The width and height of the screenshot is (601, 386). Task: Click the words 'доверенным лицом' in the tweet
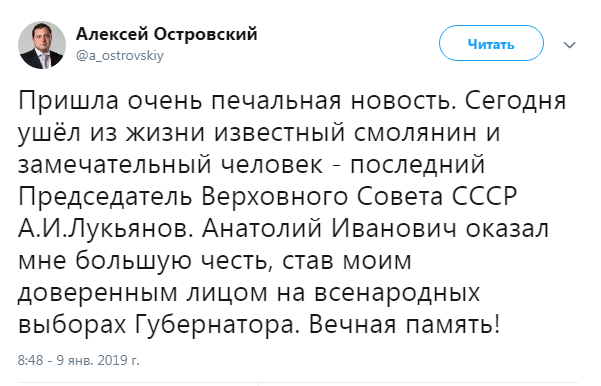click(143, 294)
